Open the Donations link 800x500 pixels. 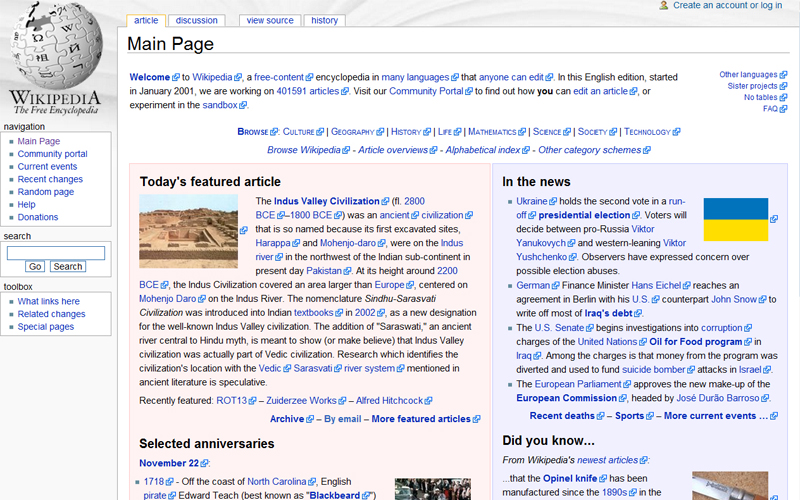click(x=38, y=217)
